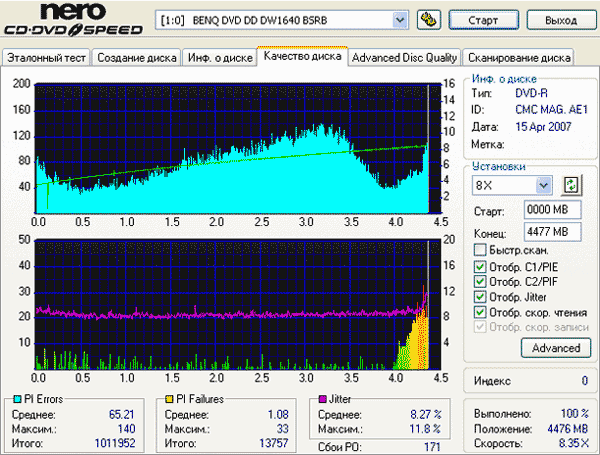Click the Положение value 4476 MB

pyautogui.click(x=567, y=429)
